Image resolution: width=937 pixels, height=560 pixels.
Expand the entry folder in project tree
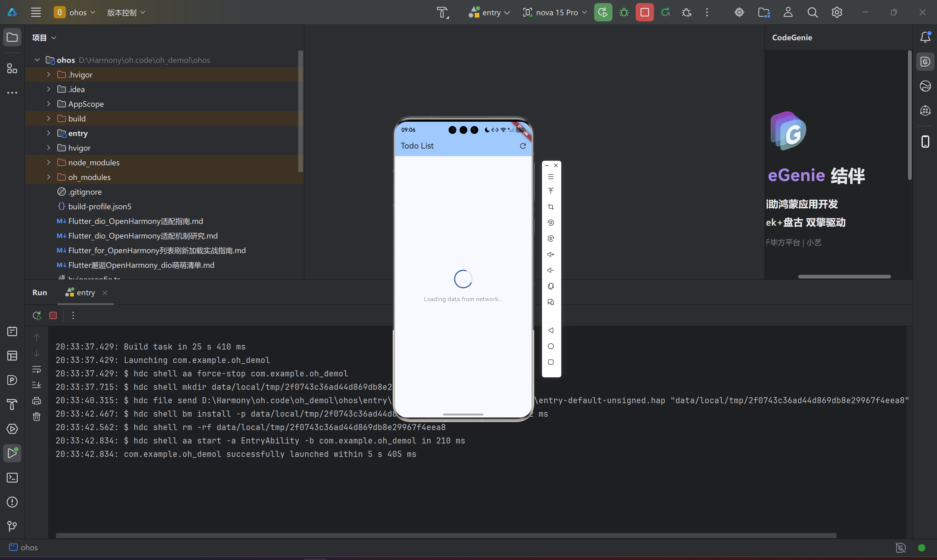tap(49, 133)
